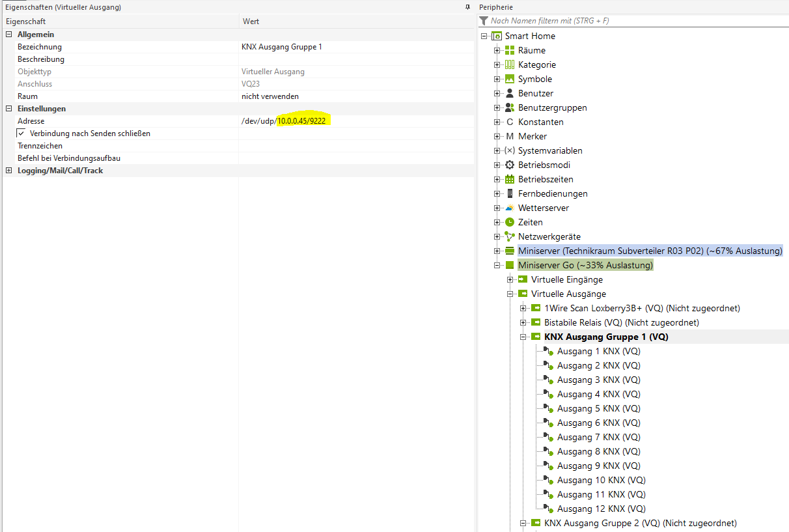Click the Wetterserver cloud icon

pyautogui.click(x=510, y=208)
